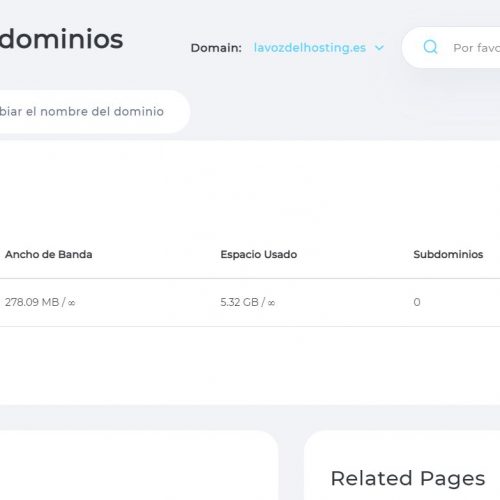The width and height of the screenshot is (500, 500).
Task: Select the 278.09 MB bandwidth value
Action: pyautogui.click(x=32, y=302)
